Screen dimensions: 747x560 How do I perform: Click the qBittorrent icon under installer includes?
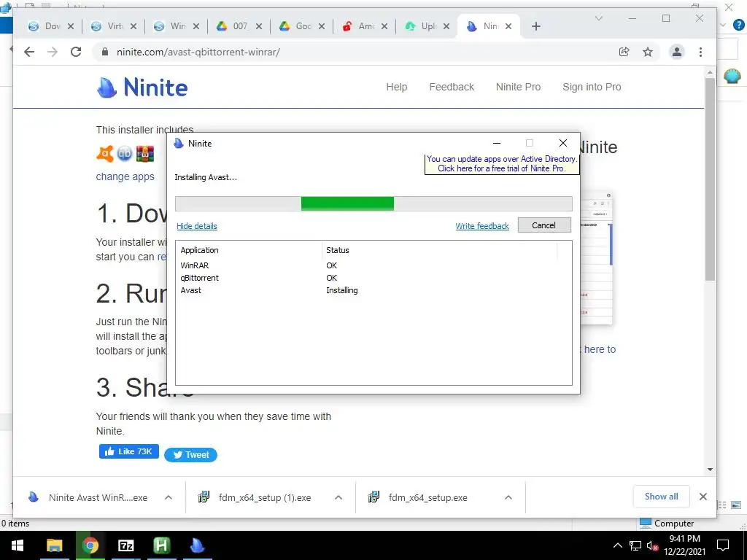click(125, 153)
